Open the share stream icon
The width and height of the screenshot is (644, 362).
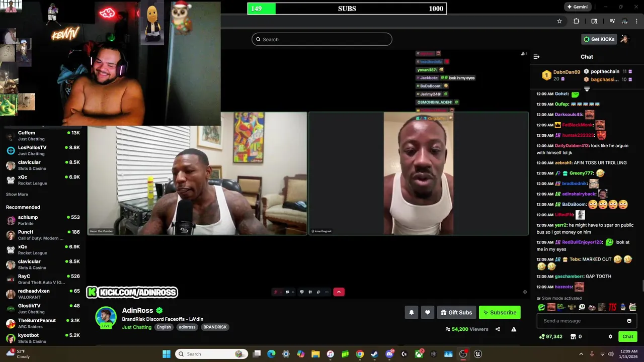[498, 329]
